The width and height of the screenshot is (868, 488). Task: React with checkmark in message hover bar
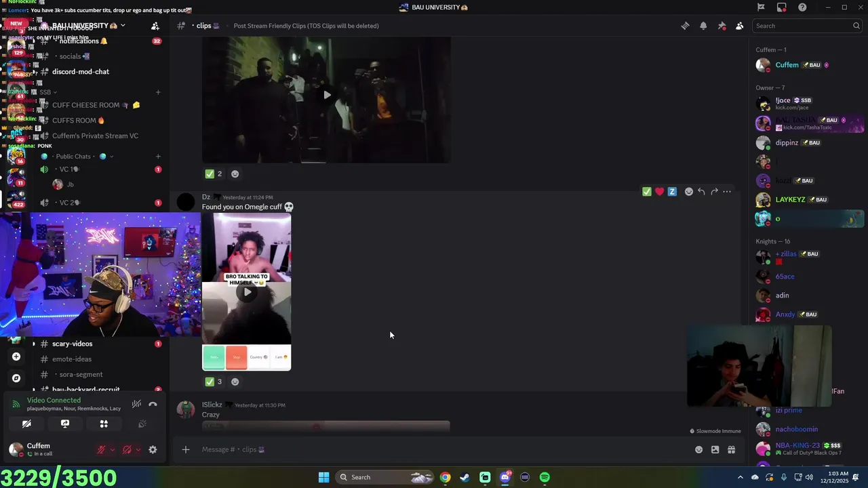coord(647,192)
